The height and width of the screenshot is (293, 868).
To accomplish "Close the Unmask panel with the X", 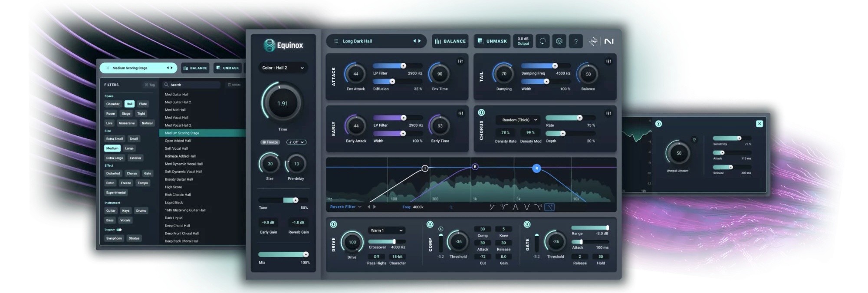I will (759, 124).
